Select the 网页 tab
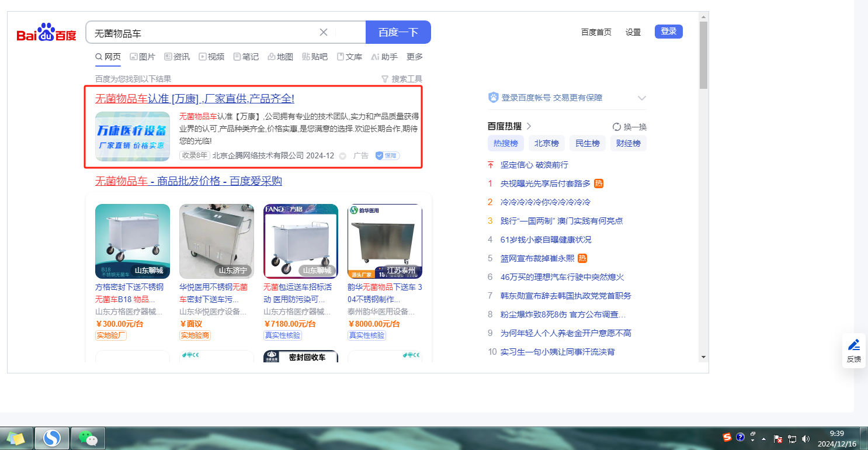Image resolution: width=868 pixels, height=450 pixels. [x=108, y=57]
